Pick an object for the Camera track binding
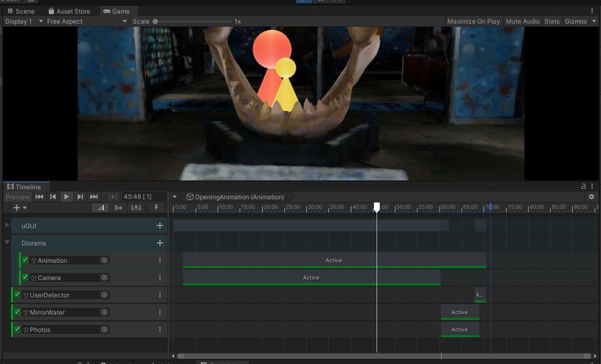 click(x=104, y=277)
